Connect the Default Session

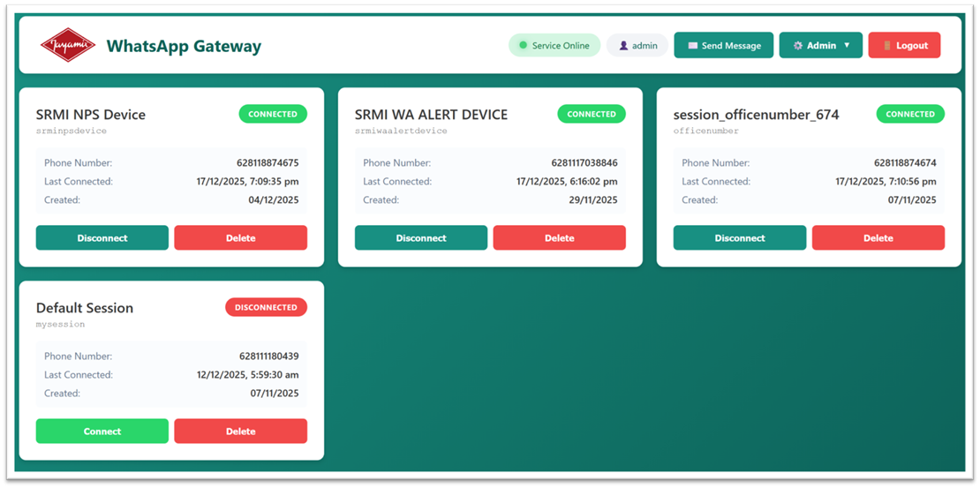102,432
